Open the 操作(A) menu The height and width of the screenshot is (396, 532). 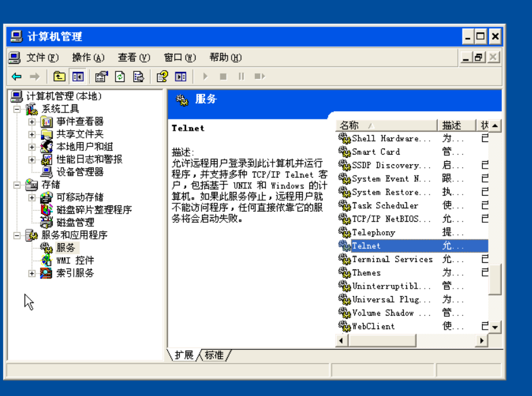click(x=88, y=57)
